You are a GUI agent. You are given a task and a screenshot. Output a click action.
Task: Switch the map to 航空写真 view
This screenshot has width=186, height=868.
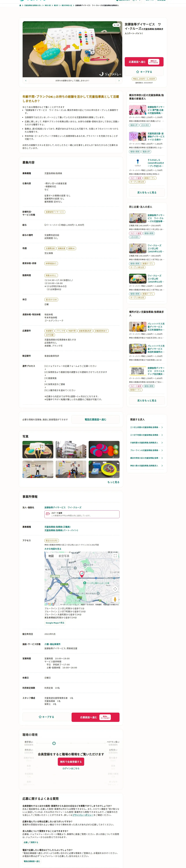[64, 556]
